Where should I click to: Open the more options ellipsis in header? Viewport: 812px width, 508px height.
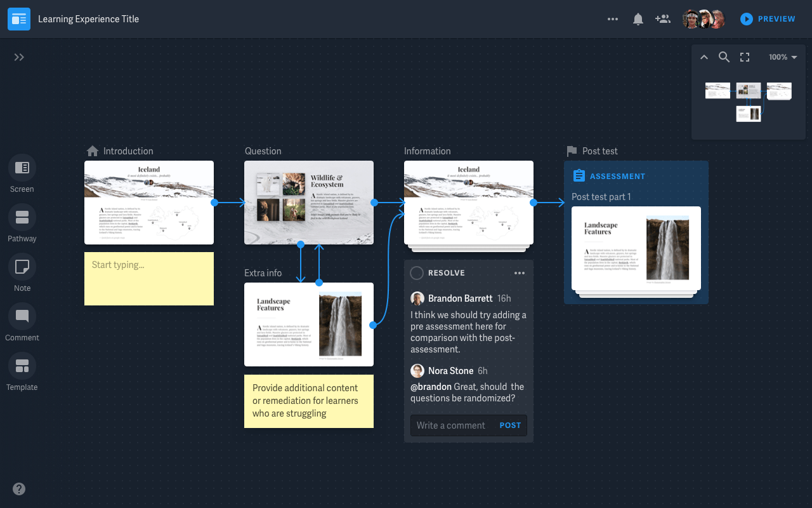[613, 19]
